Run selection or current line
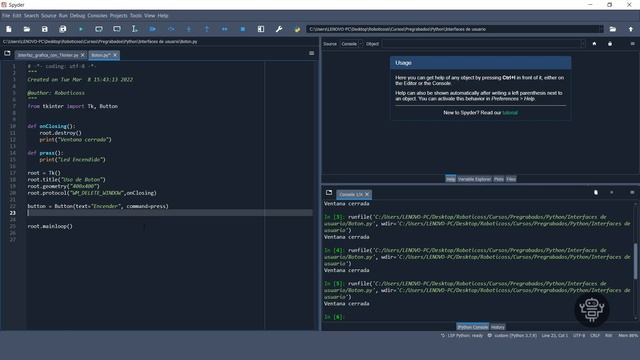This screenshot has height=360, width=640. [135, 29]
